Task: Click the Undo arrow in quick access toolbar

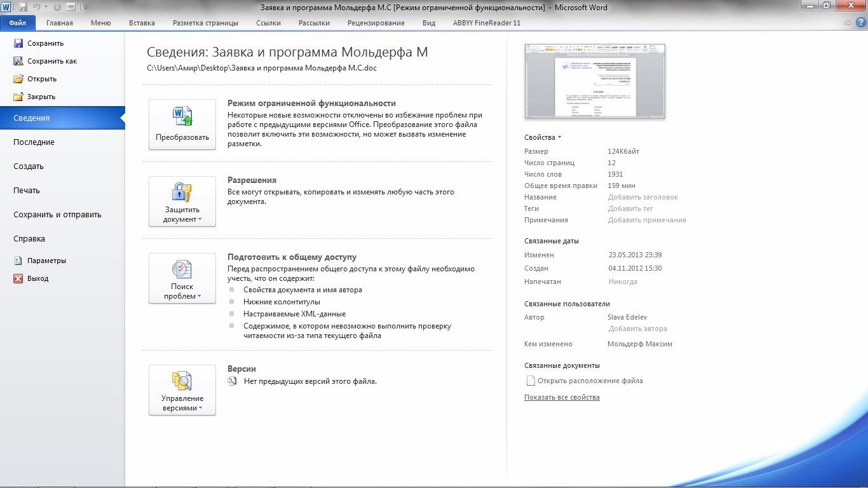Action: 37,7
